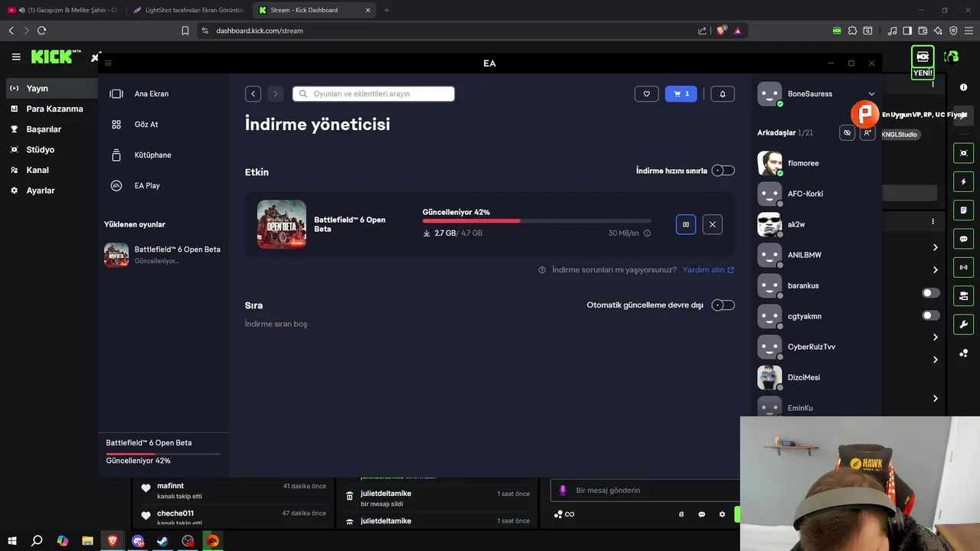This screenshot has height=551, width=980.
Task: Open Windows Start menu
Action: point(12,540)
